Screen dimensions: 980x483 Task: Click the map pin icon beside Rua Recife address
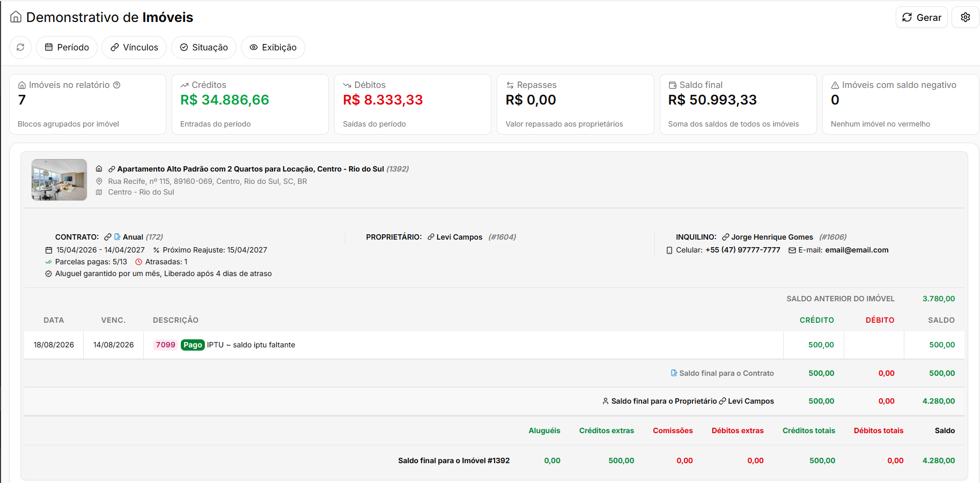pyautogui.click(x=99, y=181)
